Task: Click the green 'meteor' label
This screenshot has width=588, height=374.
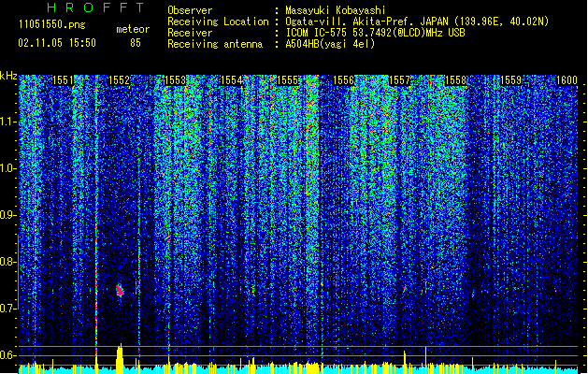Action: pos(133,29)
